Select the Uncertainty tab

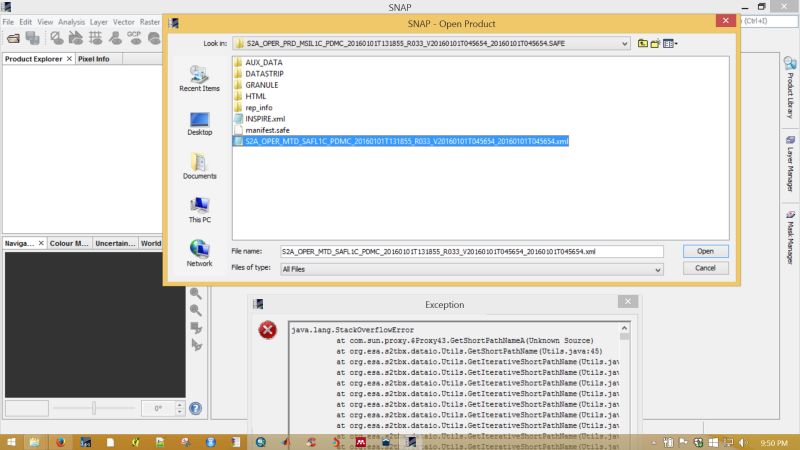pyautogui.click(x=115, y=243)
